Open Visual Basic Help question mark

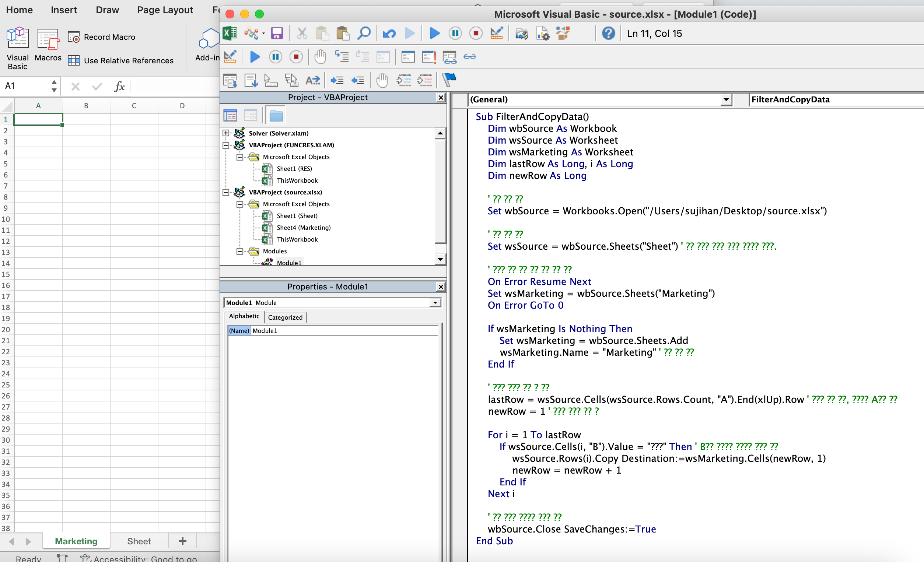click(x=608, y=34)
